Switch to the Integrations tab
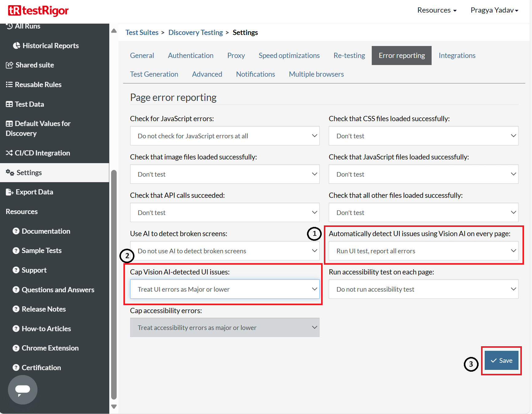The image size is (532, 414). pos(457,56)
